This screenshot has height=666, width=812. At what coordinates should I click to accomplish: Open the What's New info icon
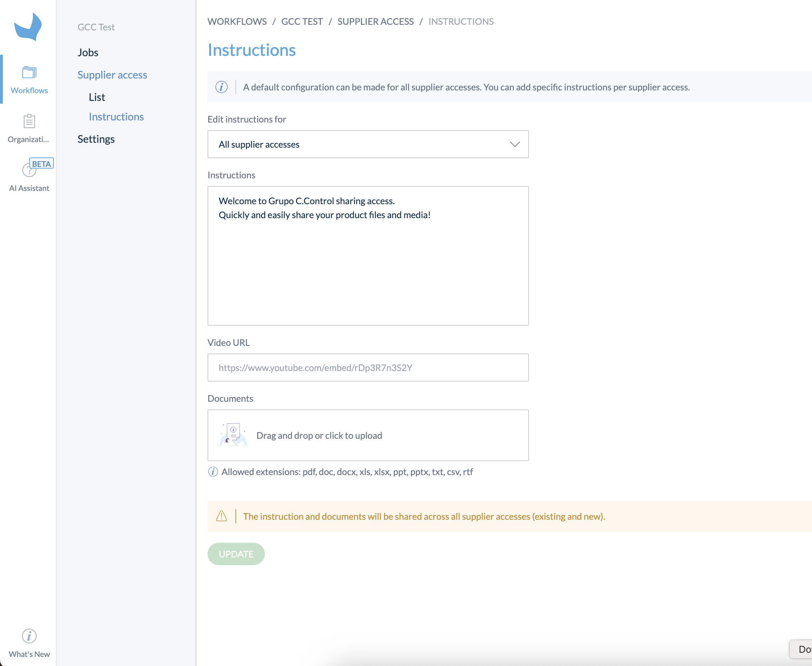29,636
